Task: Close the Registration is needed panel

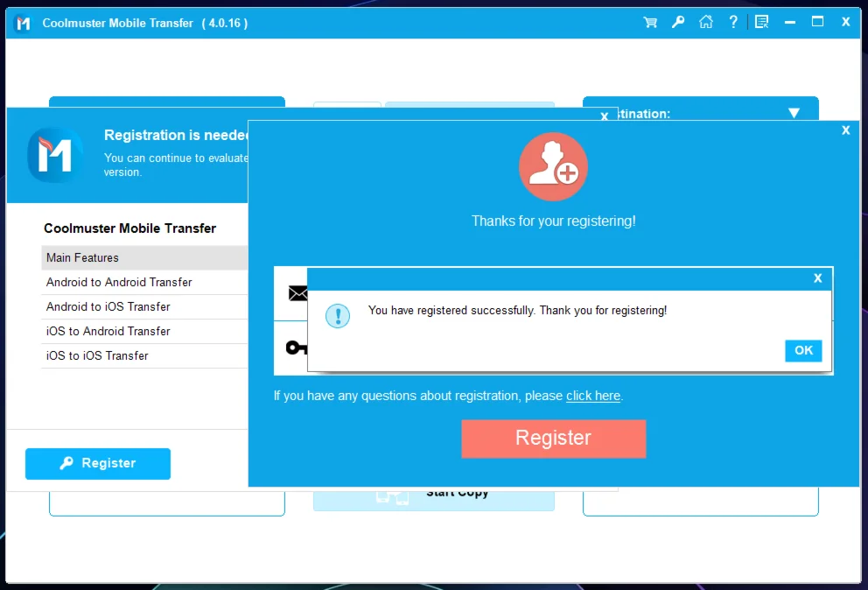Action: point(605,116)
